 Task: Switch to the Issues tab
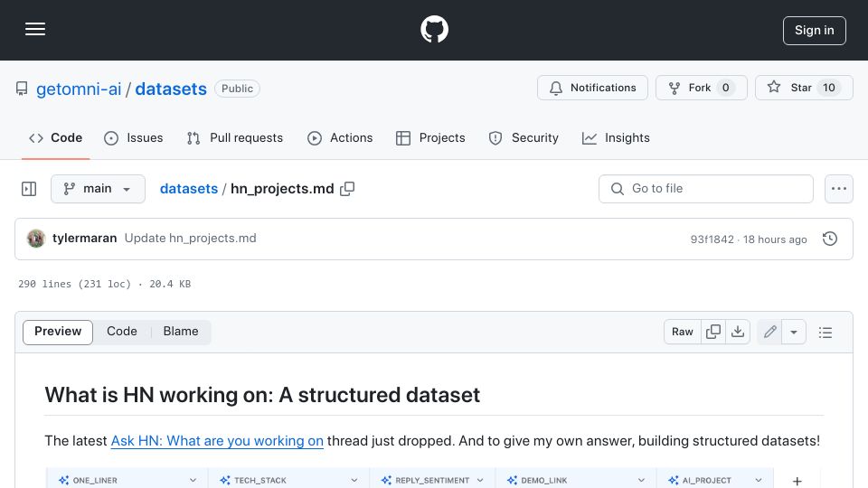tap(134, 137)
